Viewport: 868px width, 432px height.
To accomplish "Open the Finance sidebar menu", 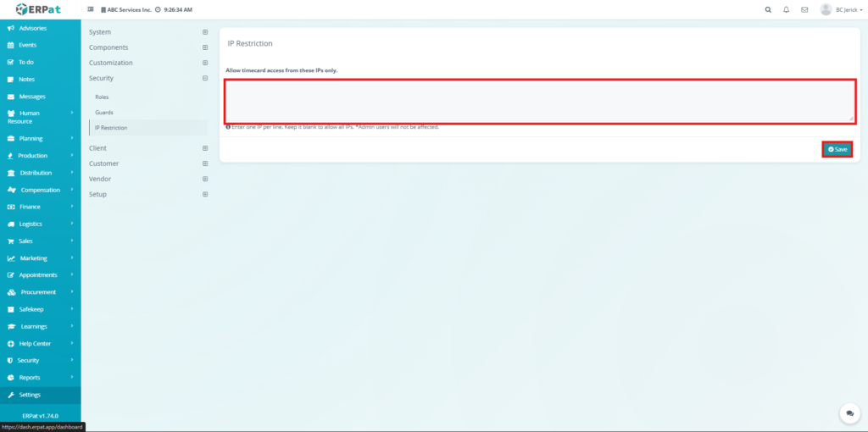I will 30,207.
